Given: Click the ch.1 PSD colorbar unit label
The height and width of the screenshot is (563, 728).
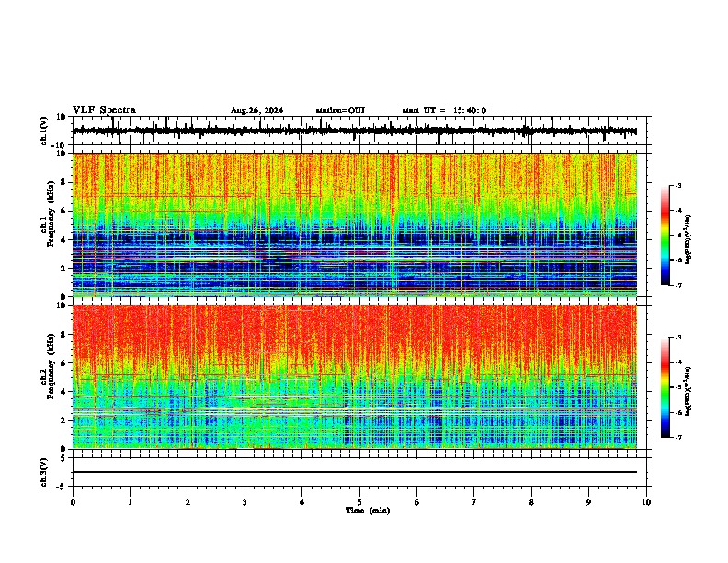Looking at the screenshot, I should tap(688, 239).
